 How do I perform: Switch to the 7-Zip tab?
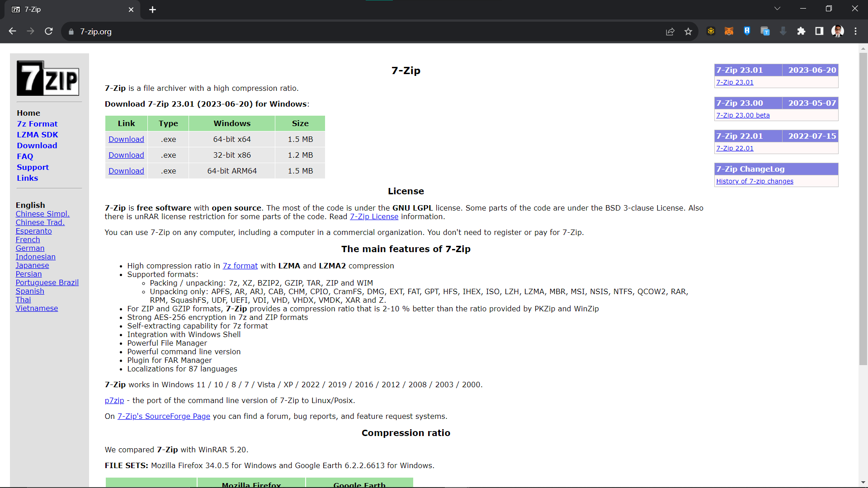(x=68, y=9)
